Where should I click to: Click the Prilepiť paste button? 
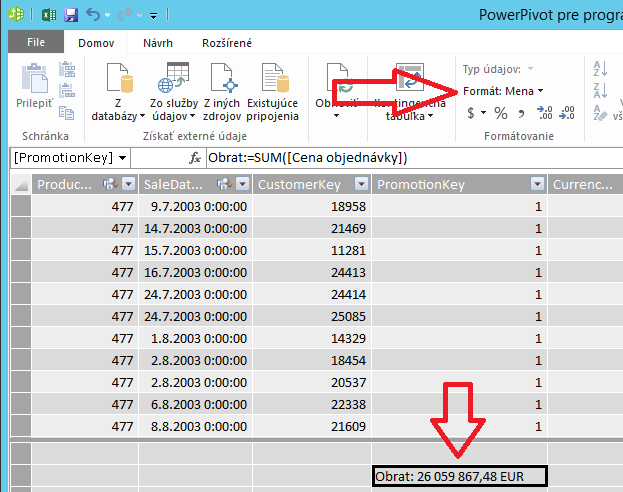tap(34, 85)
